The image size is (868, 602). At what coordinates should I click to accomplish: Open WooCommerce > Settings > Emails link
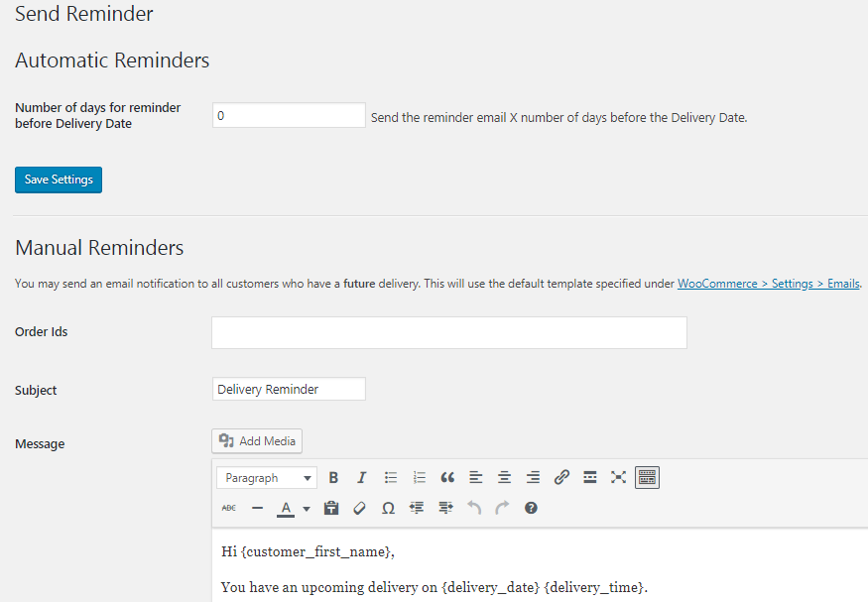(x=769, y=284)
